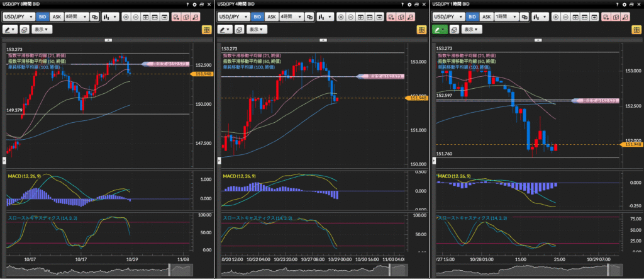The width and height of the screenshot is (644, 279).
Task: Click the 151.948 price label on 4時間 chart
Action: coord(418,98)
